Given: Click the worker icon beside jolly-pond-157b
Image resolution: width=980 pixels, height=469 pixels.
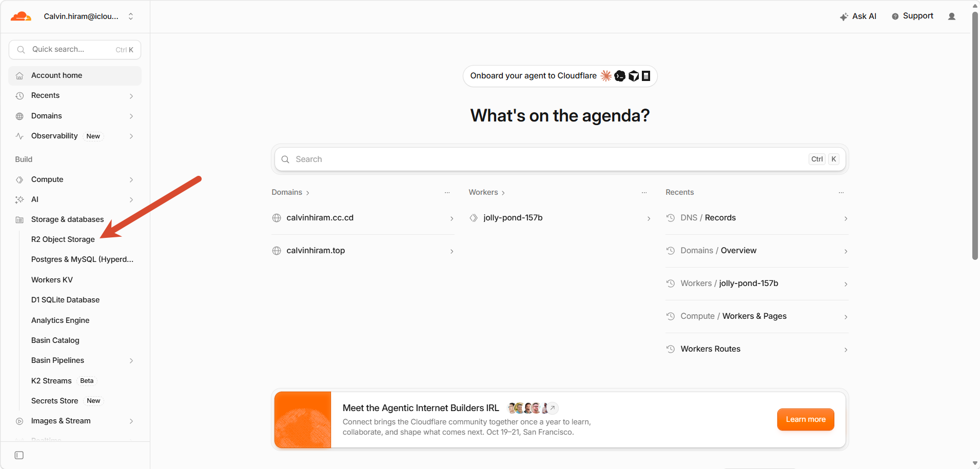Looking at the screenshot, I should tap(474, 218).
